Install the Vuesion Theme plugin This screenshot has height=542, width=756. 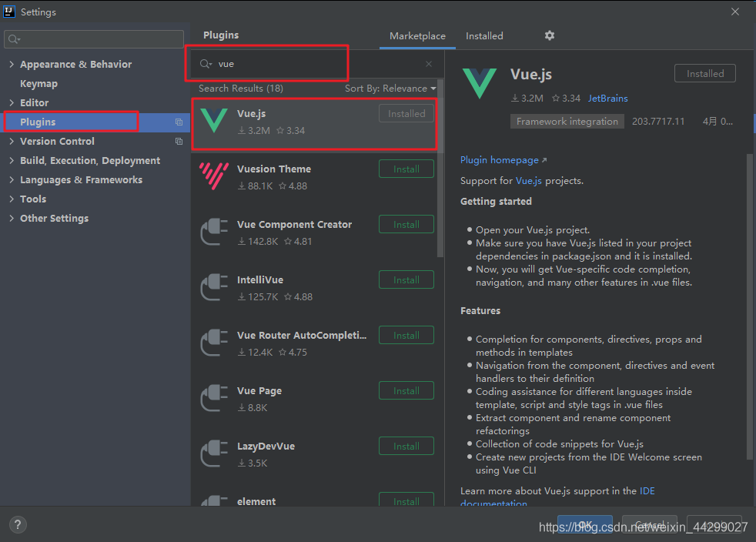point(406,169)
